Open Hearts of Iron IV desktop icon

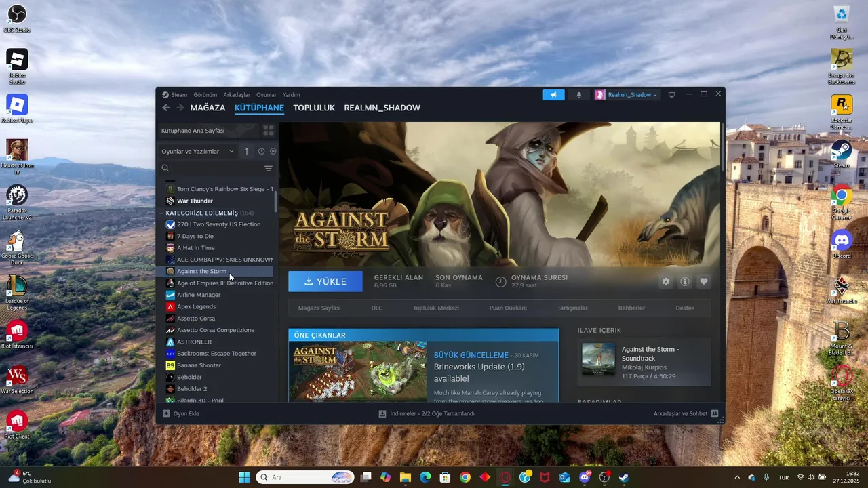[x=17, y=157]
